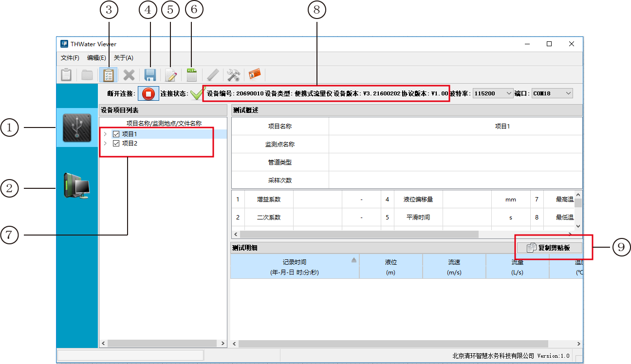This screenshot has width=631, height=364.
Task: Click the sort arrow in 记录时间 header
Action: 354,260
